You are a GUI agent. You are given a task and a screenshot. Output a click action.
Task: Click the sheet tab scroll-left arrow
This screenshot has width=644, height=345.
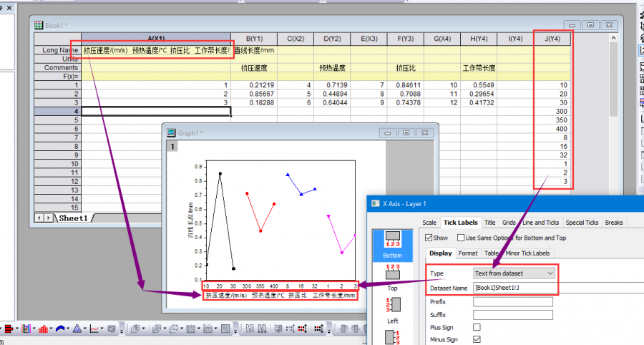39,218
